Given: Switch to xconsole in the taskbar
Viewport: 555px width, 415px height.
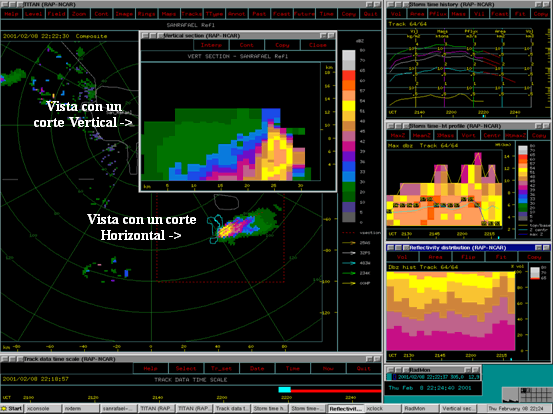Looking at the screenshot, I should click(x=43, y=408).
